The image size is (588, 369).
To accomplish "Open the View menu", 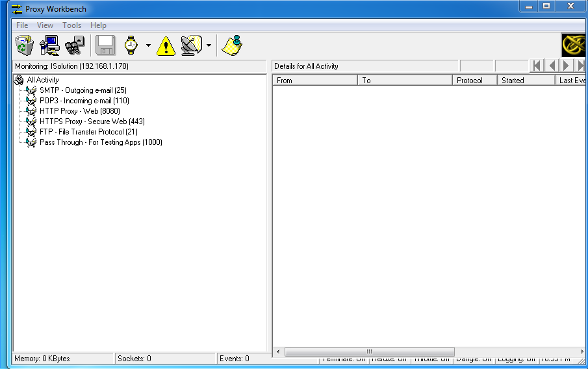I will point(45,25).
